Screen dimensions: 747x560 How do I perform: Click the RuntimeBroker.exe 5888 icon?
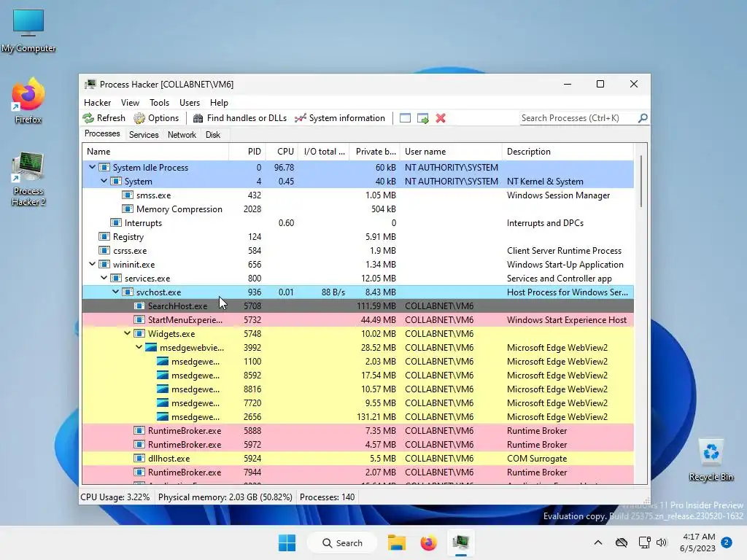tap(139, 430)
